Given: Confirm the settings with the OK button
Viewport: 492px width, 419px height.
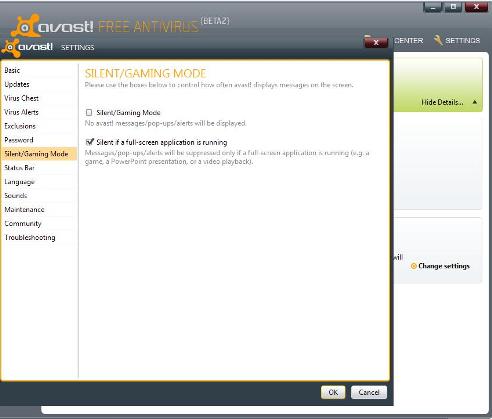Looking at the screenshot, I should point(333,393).
